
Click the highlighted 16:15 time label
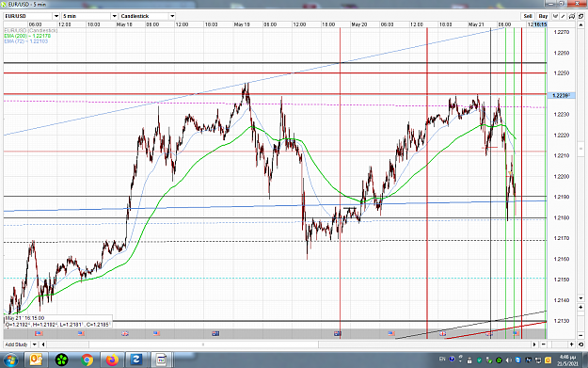tap(540, 24)
